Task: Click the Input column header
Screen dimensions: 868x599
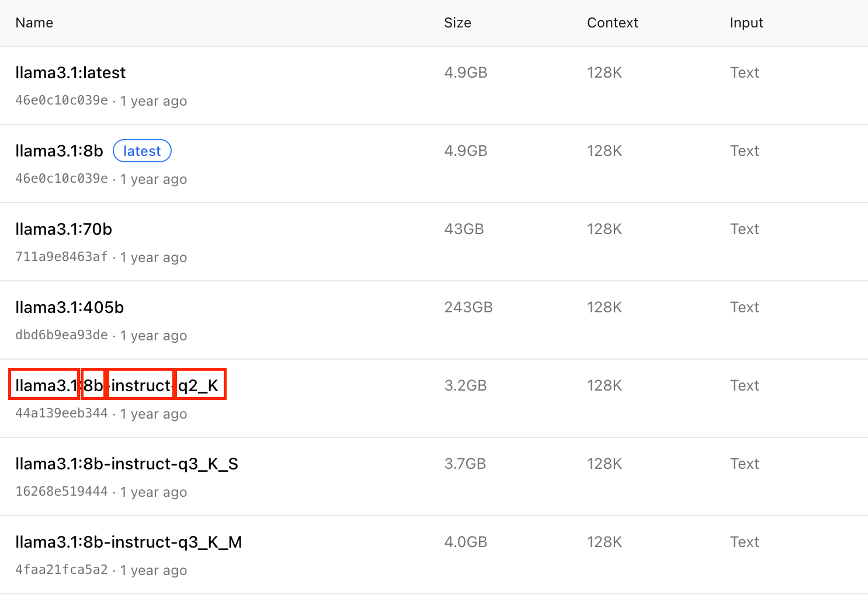Action: point(746,23)
